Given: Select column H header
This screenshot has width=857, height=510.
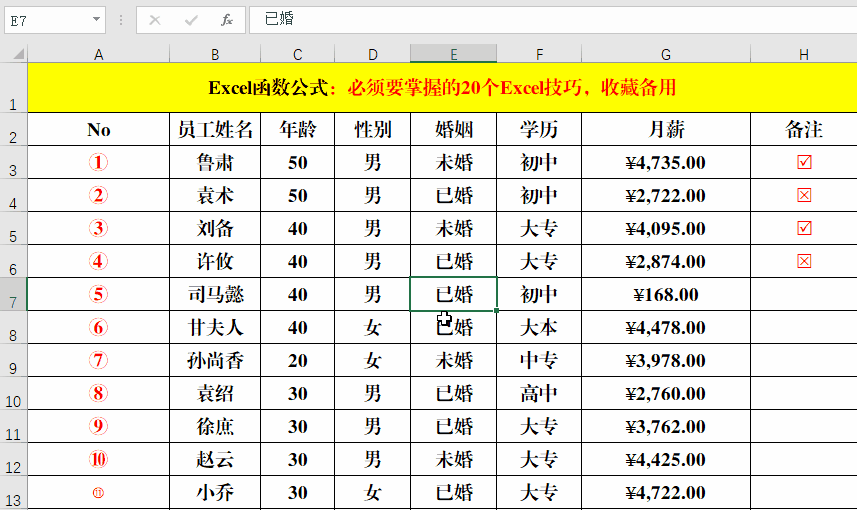Looking at the screenshot, I should [x=803, y=54].
